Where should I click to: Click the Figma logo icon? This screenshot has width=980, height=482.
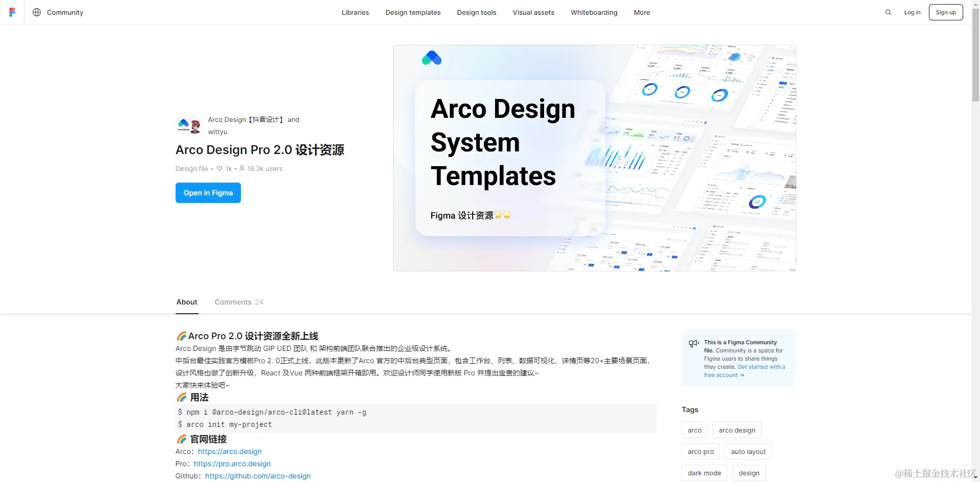click(12, 12)
